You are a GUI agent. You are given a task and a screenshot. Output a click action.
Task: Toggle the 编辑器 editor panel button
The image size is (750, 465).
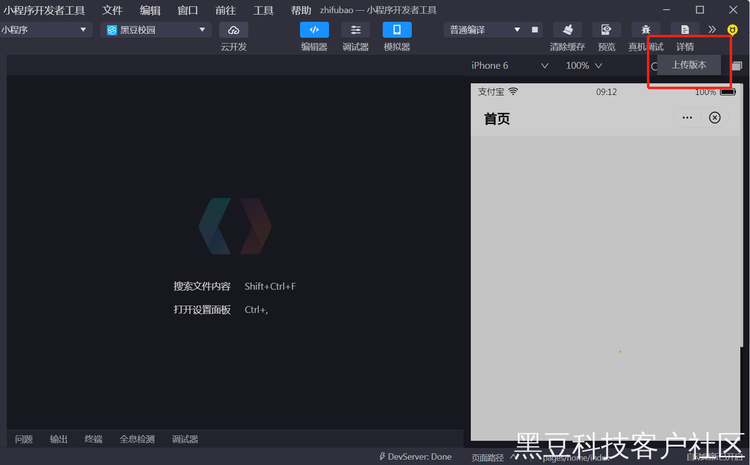point(314,30)
